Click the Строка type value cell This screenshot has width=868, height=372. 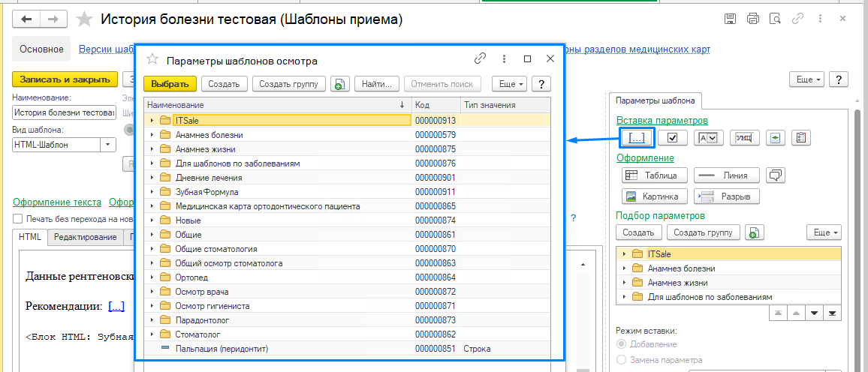[x=505, y=349]
